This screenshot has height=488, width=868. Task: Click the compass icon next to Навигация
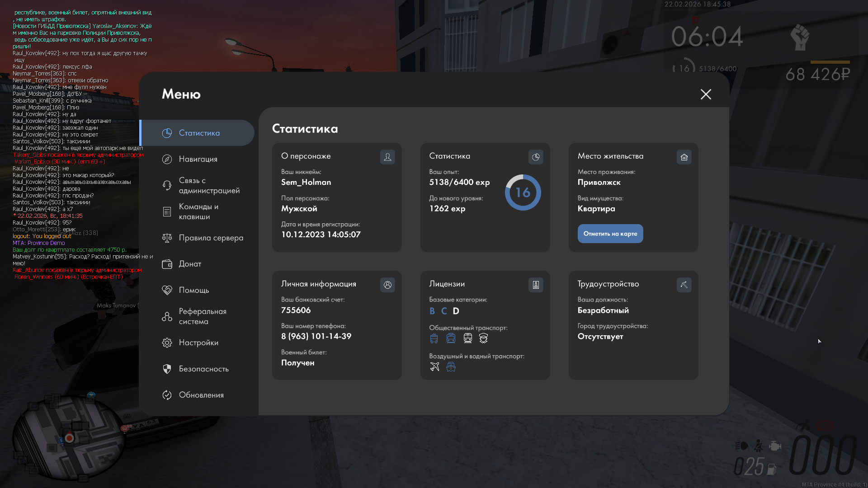pos(167,159)
